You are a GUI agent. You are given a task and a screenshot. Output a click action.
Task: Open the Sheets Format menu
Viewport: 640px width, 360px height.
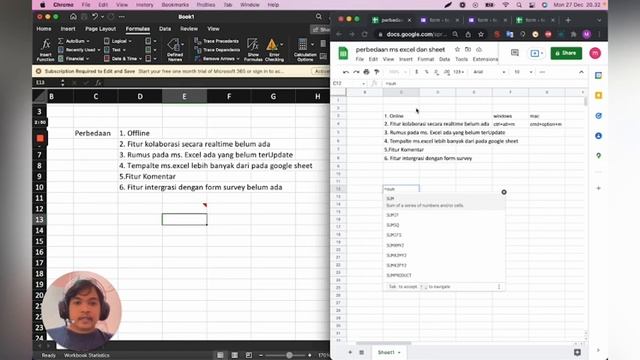click(x=425, y=59)
